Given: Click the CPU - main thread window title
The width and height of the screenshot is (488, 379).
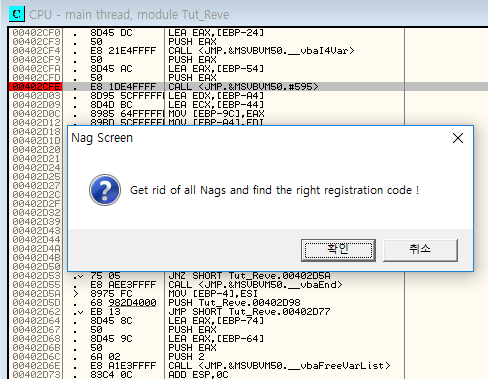Looking at the screenshot, I should pyautogui.click(x=129, y=15).
